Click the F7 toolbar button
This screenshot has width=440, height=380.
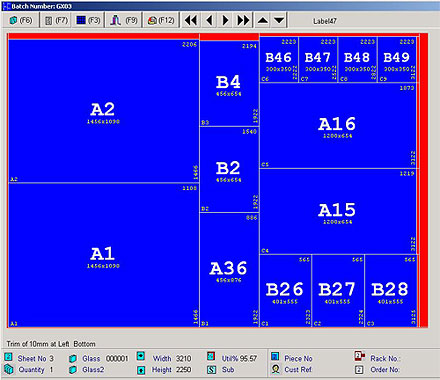pos(56,21)
